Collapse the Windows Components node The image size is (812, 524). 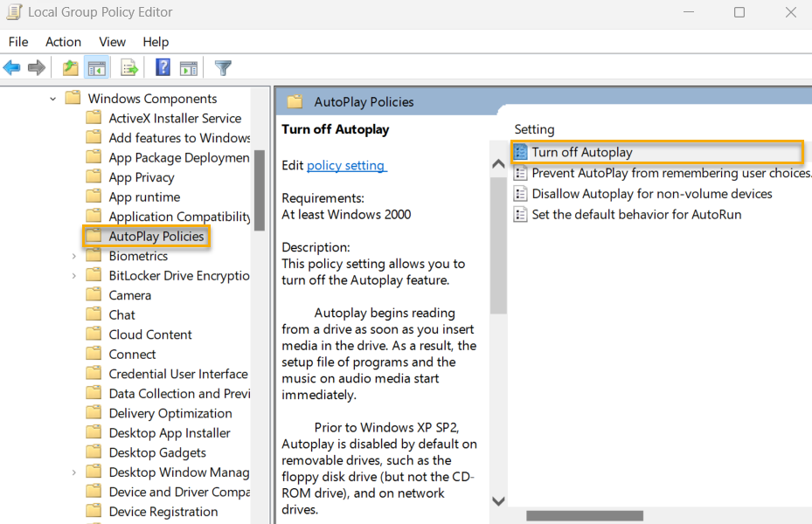pyautogui.click(x=52, y=98)
